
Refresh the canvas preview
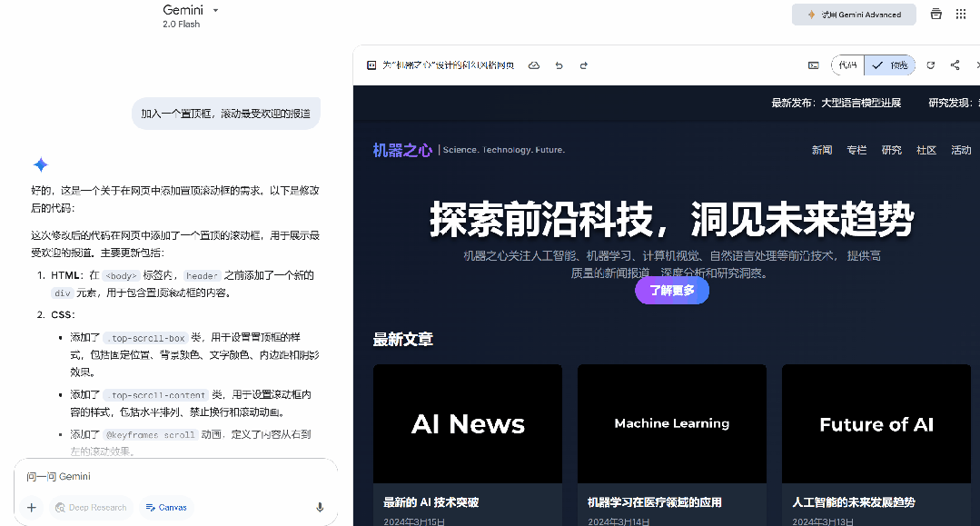930,65
